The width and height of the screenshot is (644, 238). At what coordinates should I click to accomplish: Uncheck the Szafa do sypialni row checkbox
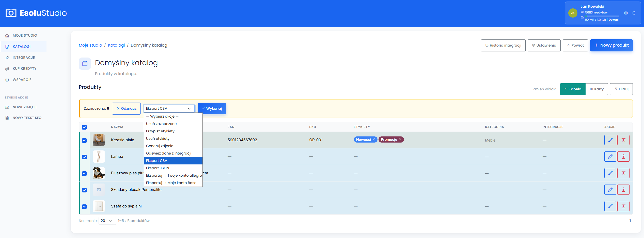[84, 207]
